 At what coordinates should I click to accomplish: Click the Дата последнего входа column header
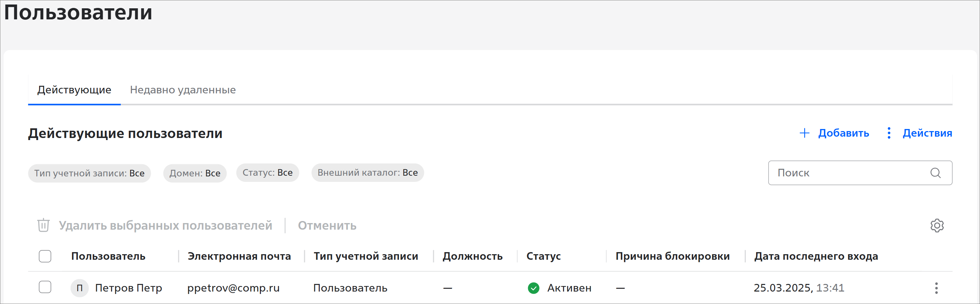(x=816, y=257)
